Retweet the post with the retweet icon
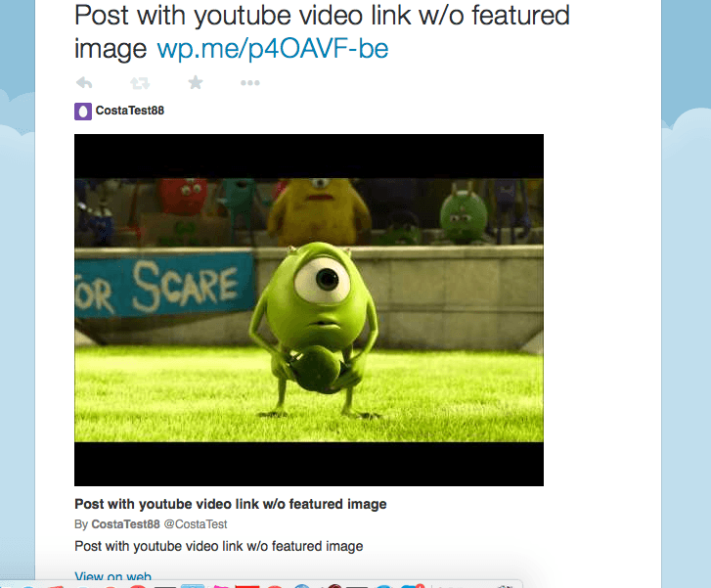 (x=140, y=83)
